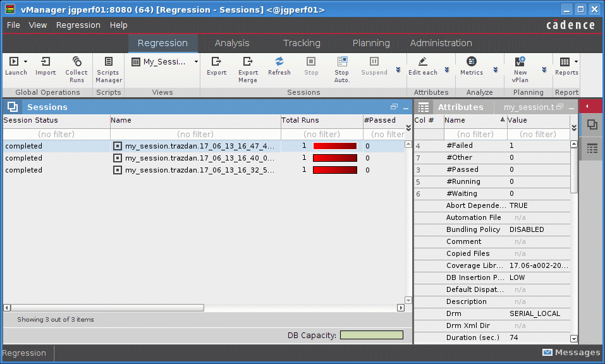605x364 pixels.
Task: Click the DB Capacity progress bar
Action: 372,335
